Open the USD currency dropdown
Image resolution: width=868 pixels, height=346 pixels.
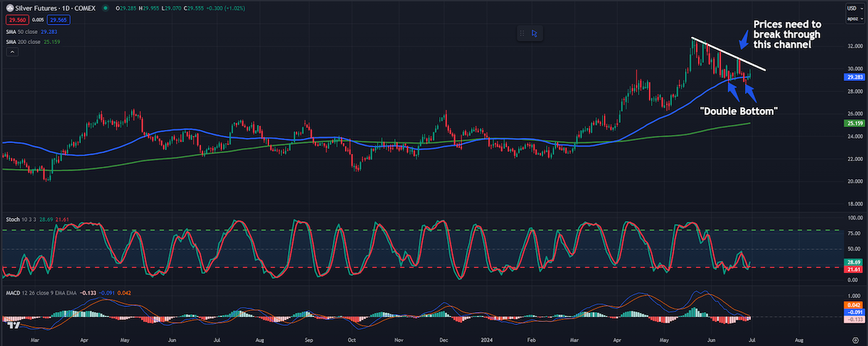(854, 8)
